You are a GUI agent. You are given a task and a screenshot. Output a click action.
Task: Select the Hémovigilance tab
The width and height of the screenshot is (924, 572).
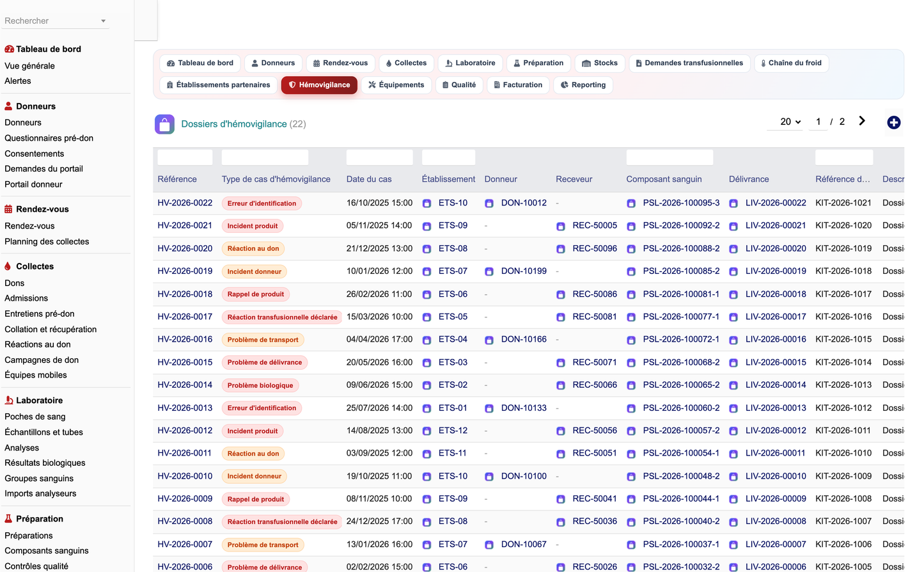point(319,84)
